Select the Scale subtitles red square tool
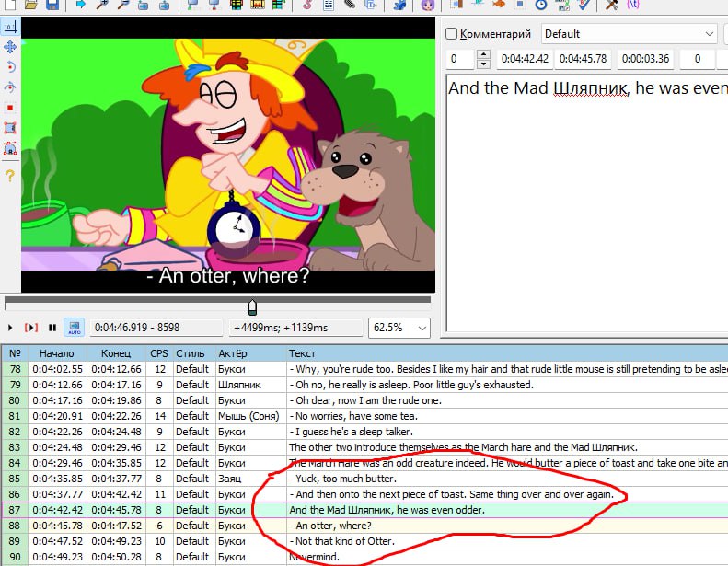Screen dimensions: 728x566 pyautogui.click(x=10, y=108)
